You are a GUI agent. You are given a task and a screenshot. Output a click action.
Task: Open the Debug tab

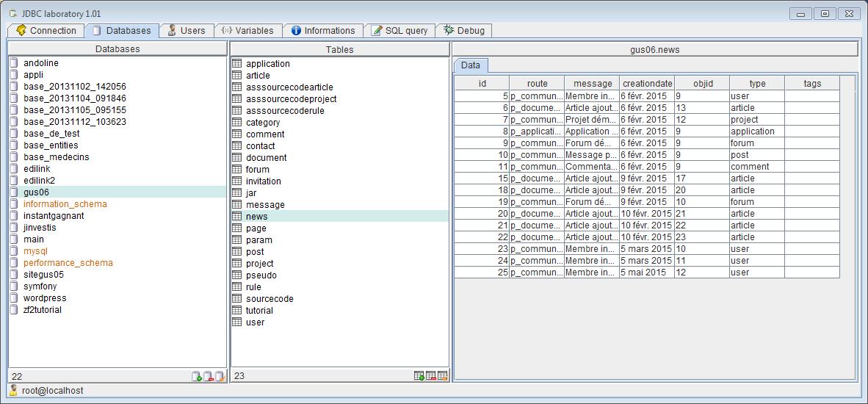pyautogui.click(x=464, y=30)
